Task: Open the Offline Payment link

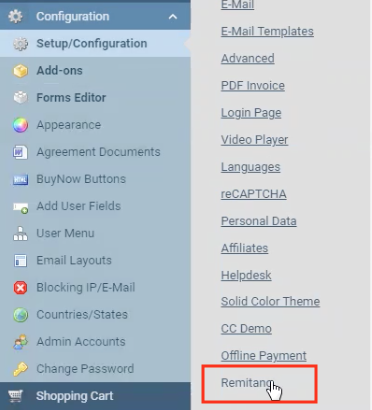Action: click(264, 356)
